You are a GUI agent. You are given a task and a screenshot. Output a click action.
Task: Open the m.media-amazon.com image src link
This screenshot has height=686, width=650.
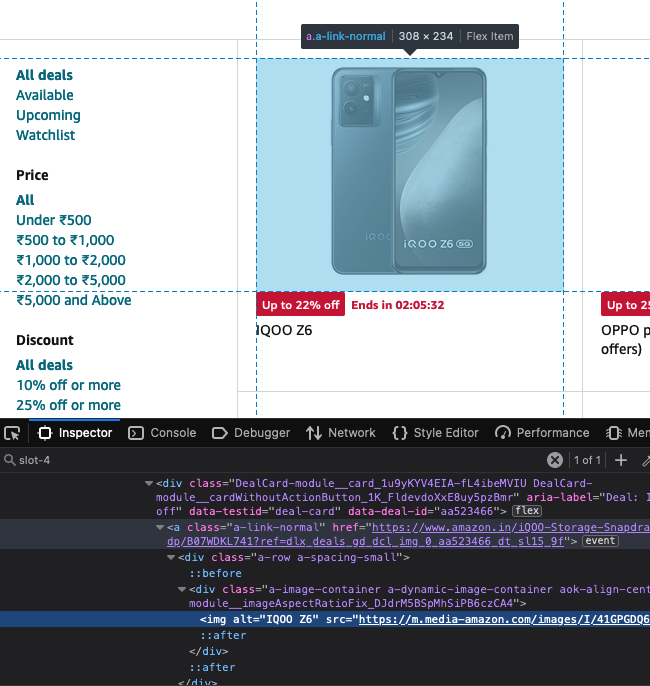(504, 620)
